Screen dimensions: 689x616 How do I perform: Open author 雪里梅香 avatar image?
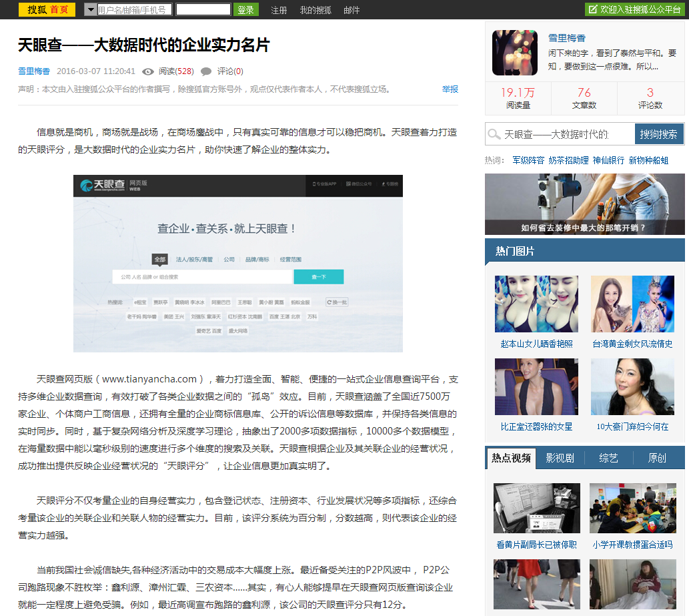[x=514, y=53]
